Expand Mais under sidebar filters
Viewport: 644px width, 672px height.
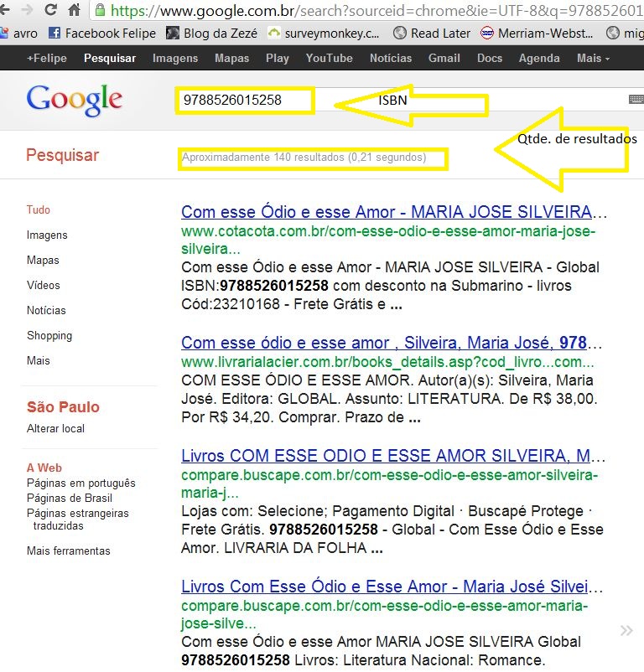point(39,361)
